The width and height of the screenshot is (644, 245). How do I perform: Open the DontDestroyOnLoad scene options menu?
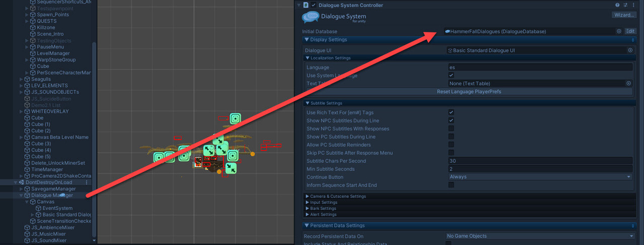(x=87, y=182)
